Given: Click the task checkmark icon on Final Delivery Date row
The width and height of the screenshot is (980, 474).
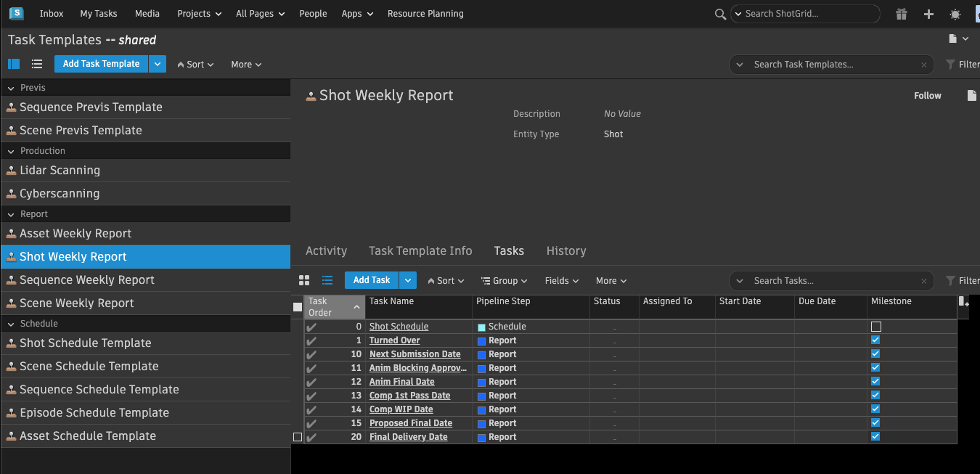Looking at the screenshot, I should [x=311, y=438].
